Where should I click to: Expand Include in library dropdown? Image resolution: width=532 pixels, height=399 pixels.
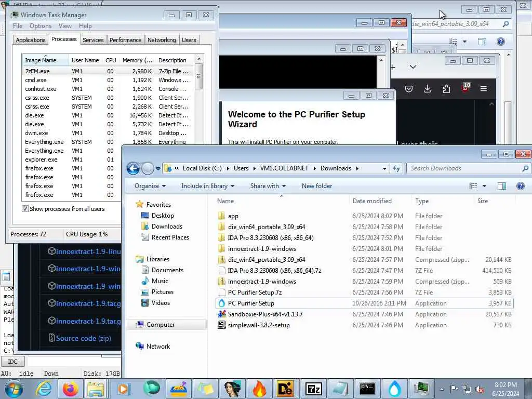click(x=208, y=186)
